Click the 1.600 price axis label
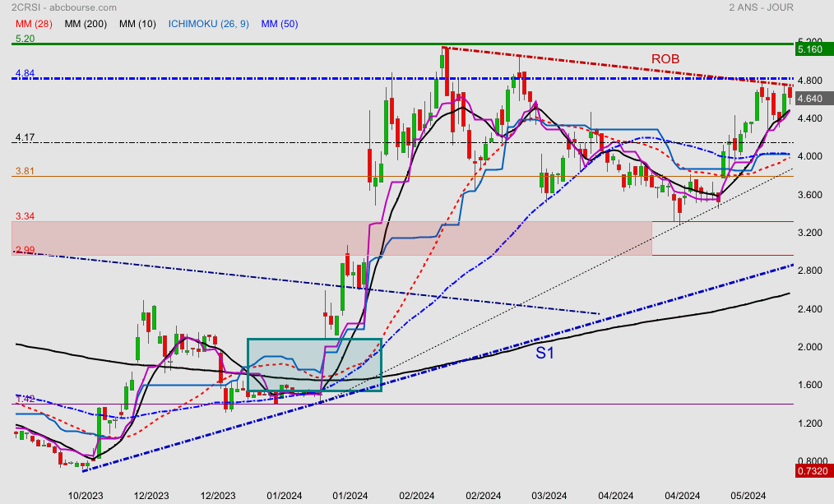The width and height of the screenshot is (834, 504). (810, 385)
